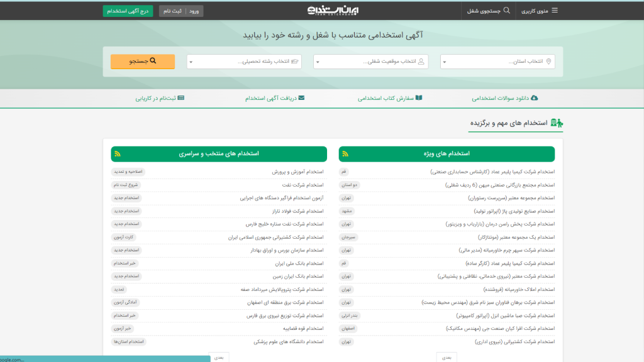Open استخدام شرکت توزیع نیروی برق فارس listing
The height and width of the screenshot is (362, 644).
285,315
